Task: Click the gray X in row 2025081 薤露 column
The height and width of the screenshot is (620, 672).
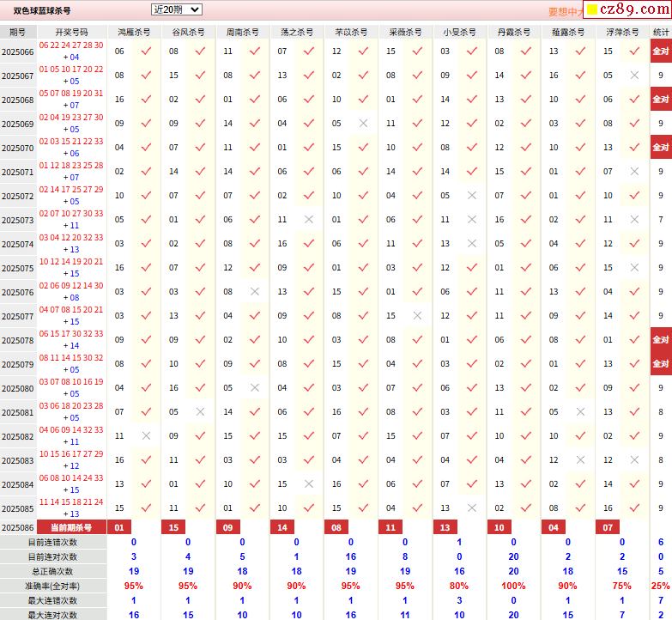Action: click(x=580, y=411)
